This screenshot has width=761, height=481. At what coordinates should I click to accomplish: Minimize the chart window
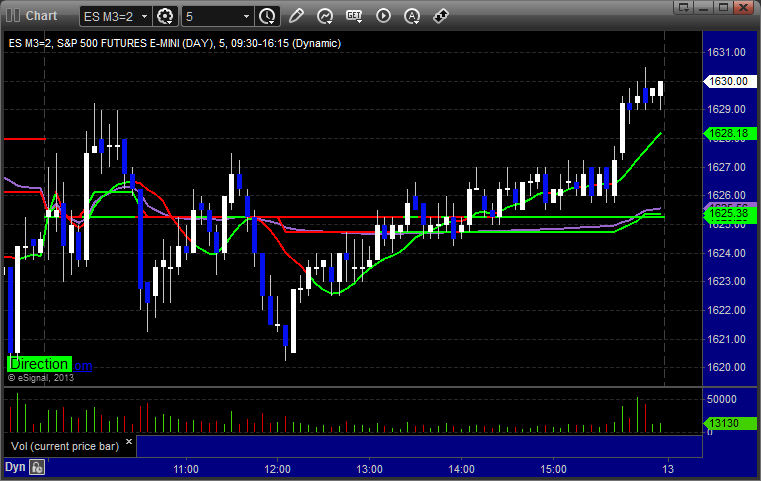point(704,7)
